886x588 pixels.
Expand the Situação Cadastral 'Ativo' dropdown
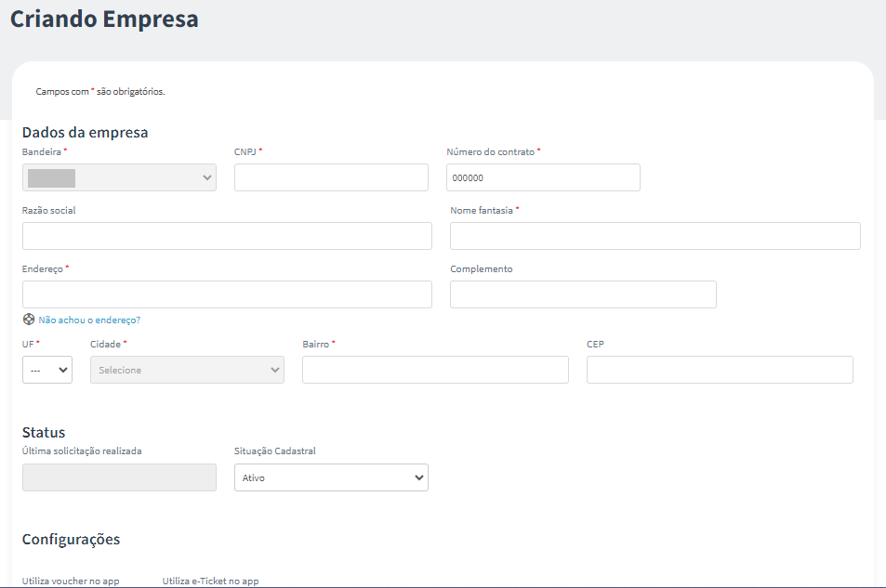(331, 477)
